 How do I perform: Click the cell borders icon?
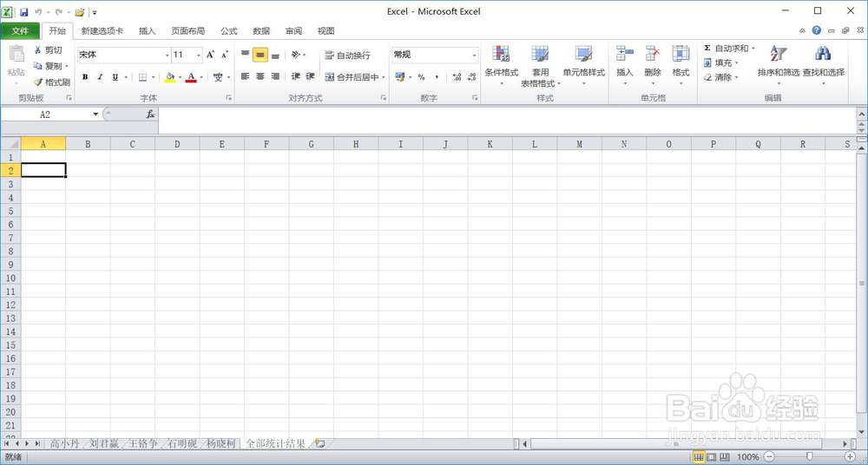coord(143,77)
